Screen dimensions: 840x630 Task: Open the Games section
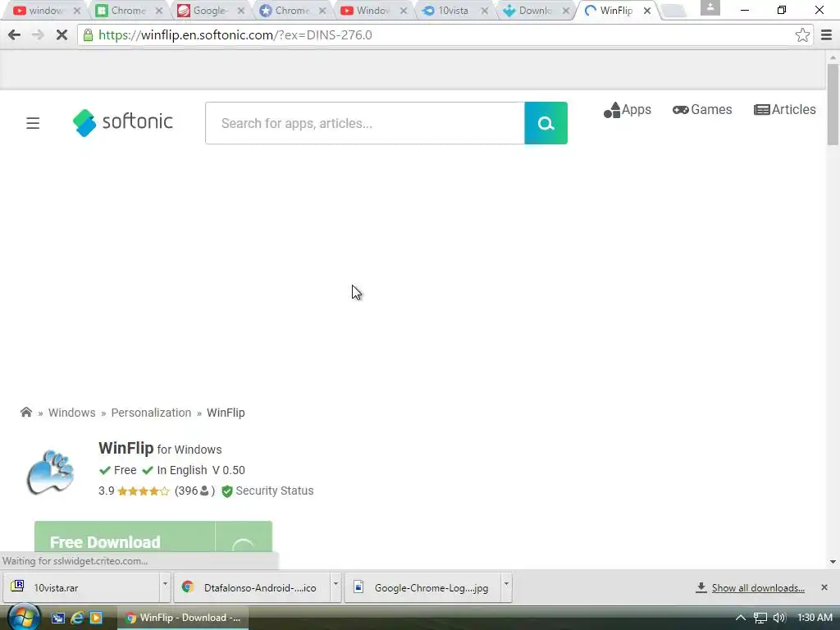(x=702, y=110)
